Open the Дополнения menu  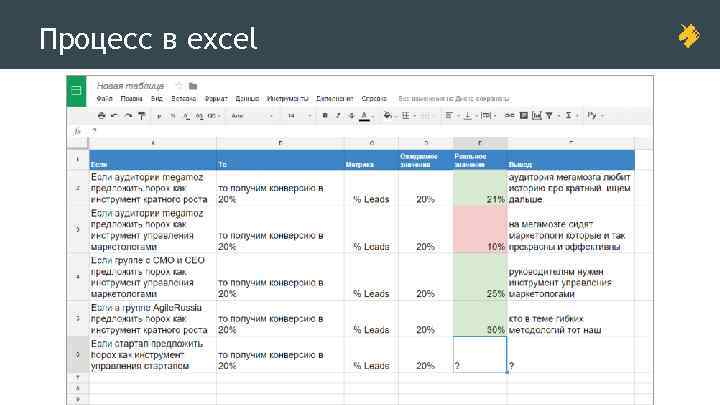pos(335,99)
